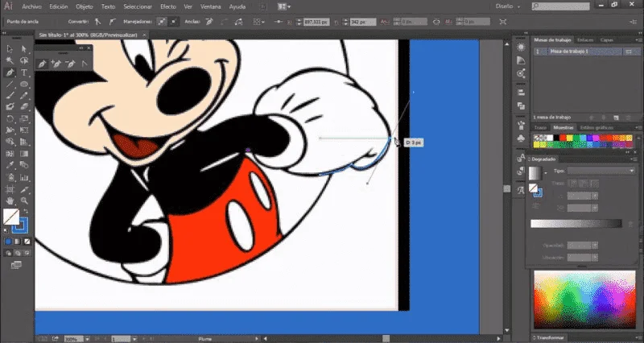Activate the Add Anchor Point pen tool
The height and width of the screenshot is (343, 644).
point(56,64)
